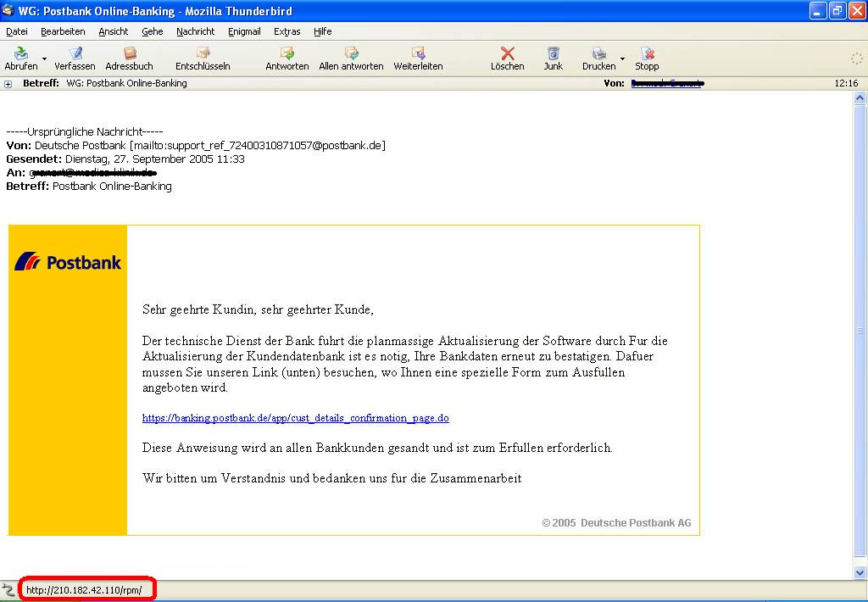
Task: Click the time 12:16 in header
Action: [x=846, y=84]
